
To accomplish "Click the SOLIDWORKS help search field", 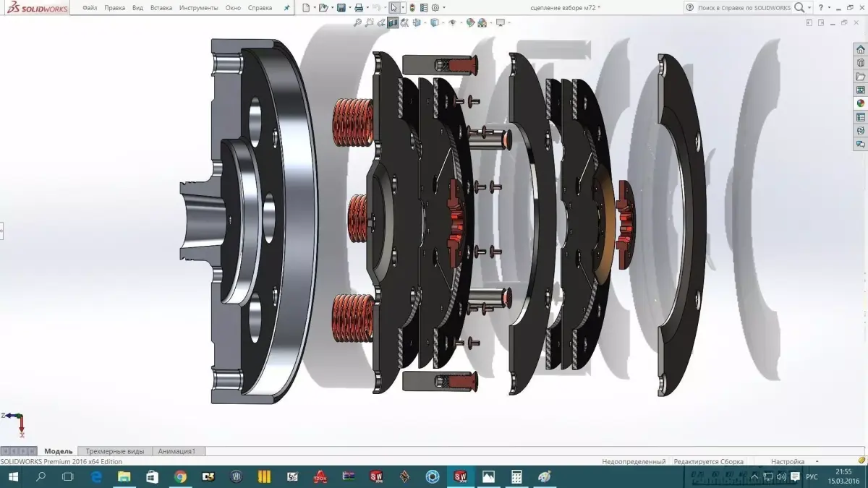I will (x=744, y=7).
